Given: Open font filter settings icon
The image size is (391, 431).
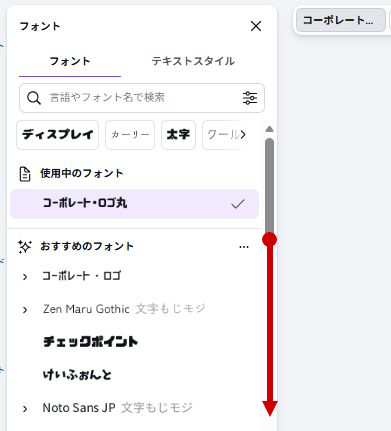Looking at the screenshot, I should [250, 98].
